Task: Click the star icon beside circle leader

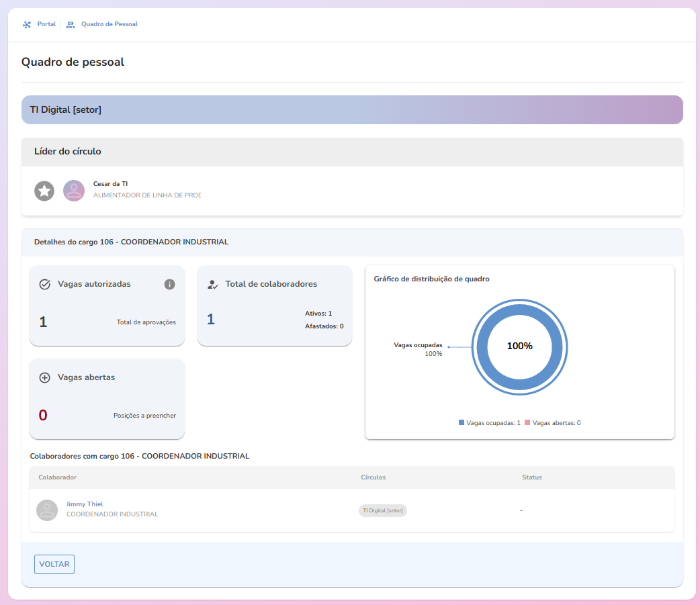Action: (x=44, y=191)
